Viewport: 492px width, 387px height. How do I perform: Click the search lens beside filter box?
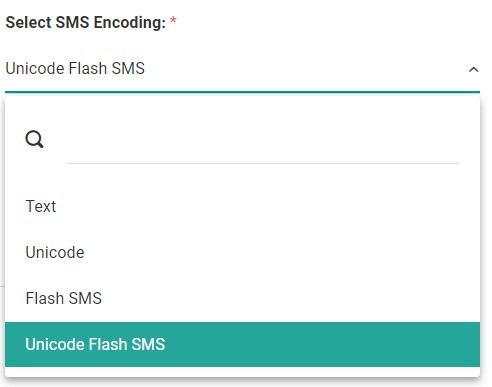pyautogui.click(x=34, y=139)
